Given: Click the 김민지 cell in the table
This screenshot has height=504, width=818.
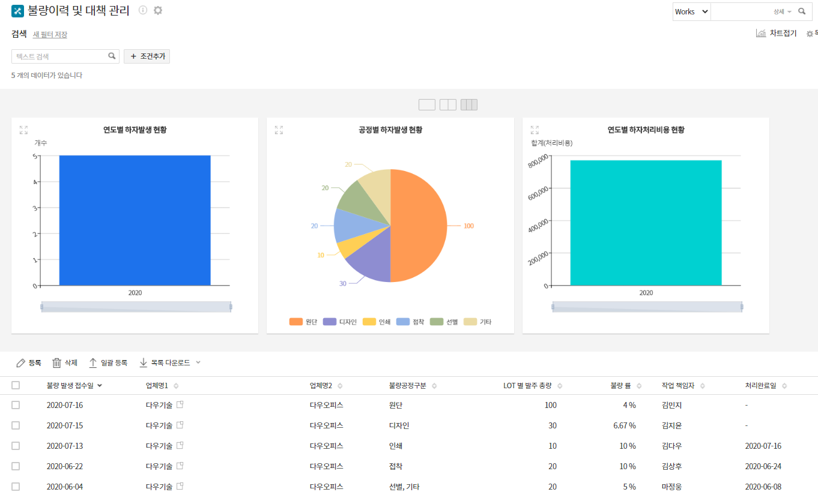Looking at the screenshot, I should [671, 405].
